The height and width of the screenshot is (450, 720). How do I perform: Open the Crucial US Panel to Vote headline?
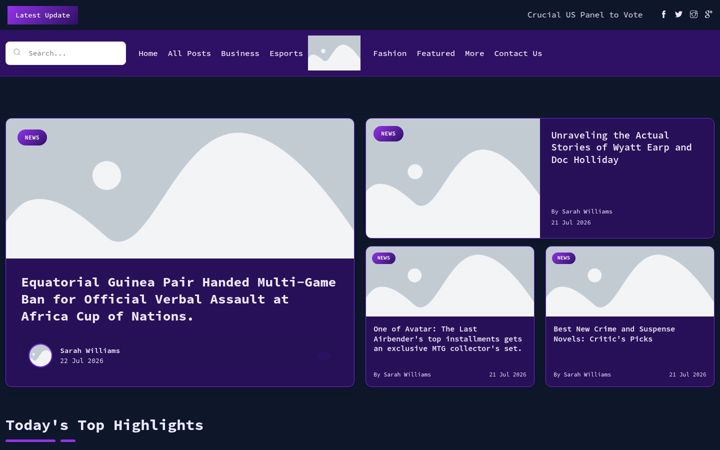pos(585,15)
